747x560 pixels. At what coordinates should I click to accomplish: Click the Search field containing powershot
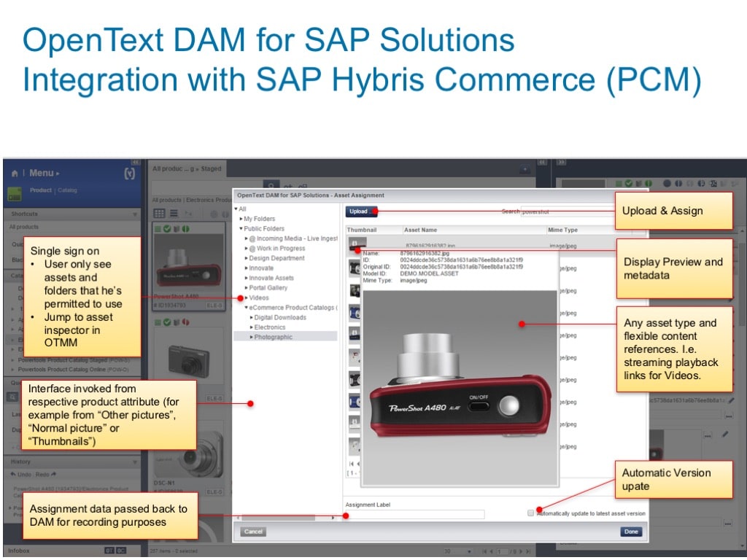[567, 211]
